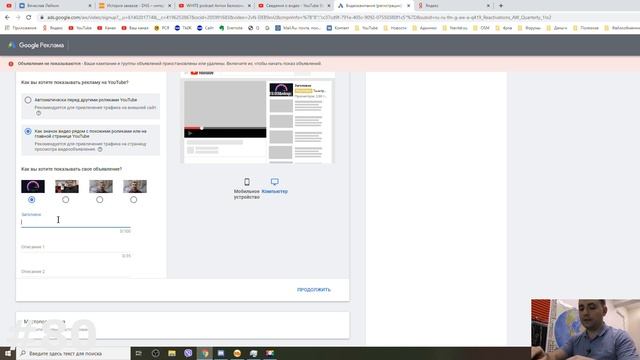Pick the second video thumbnail image
The height and width of the screenshot is (360, 640).
point(67,187)
